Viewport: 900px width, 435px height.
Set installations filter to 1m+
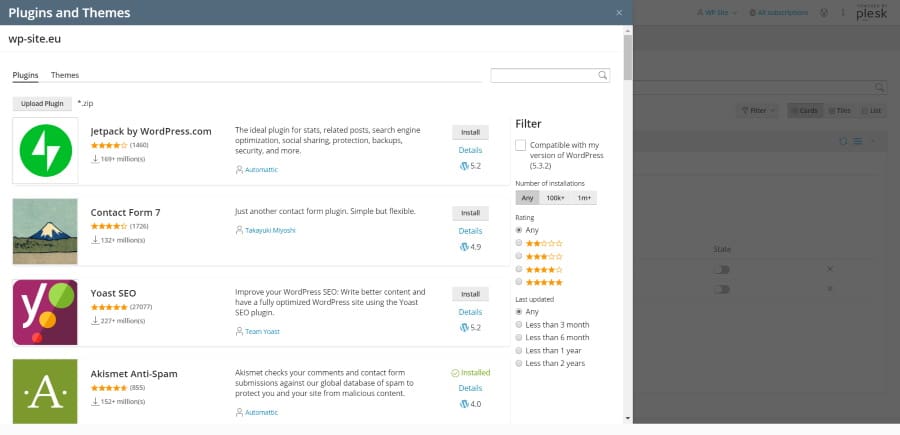[x=584, y=198]
